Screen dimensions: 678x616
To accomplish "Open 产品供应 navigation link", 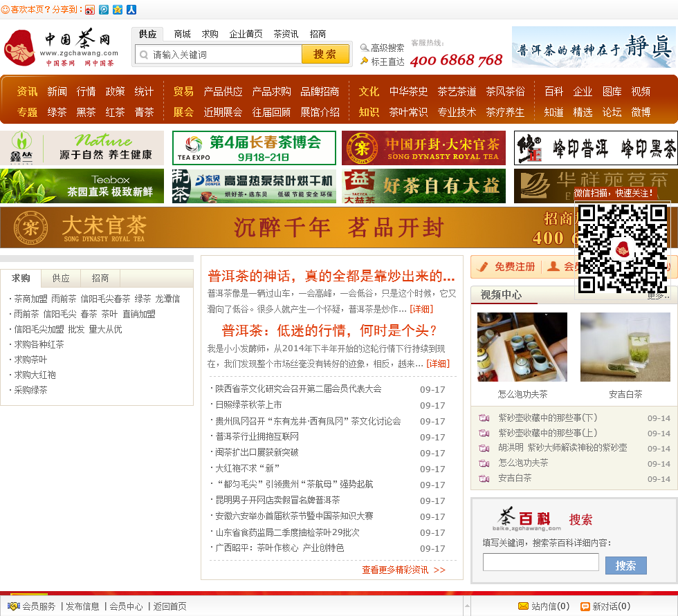I will (x=223, y=91).
